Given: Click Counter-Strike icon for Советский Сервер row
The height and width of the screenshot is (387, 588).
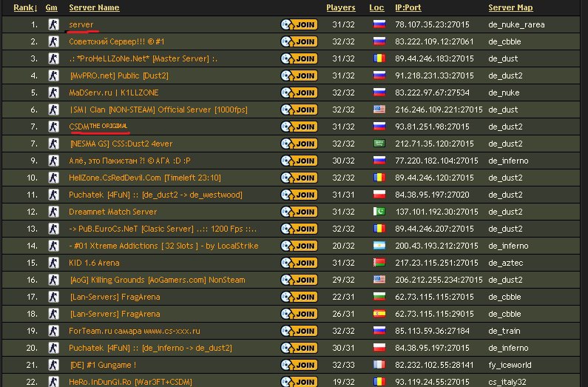Looking at the screenshot, I should [x=54, y=41].
